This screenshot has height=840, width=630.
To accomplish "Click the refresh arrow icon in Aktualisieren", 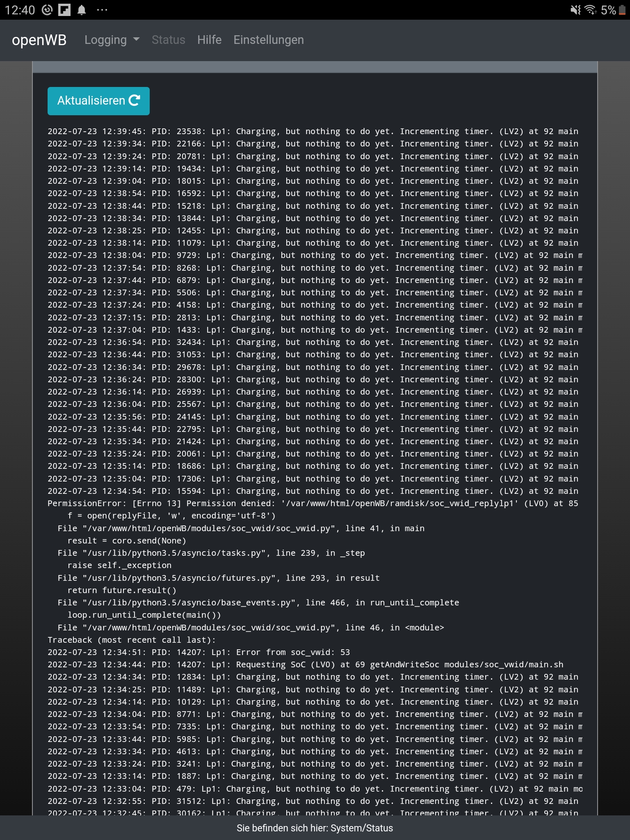I will click(x=135, y=100).
